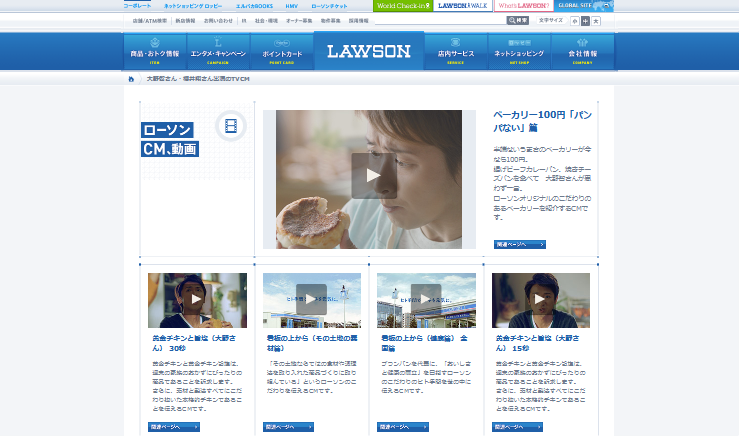Play the 黄金チキンと旨塩 15秒 video
The image size is (739, 436).
pos(540,299)
